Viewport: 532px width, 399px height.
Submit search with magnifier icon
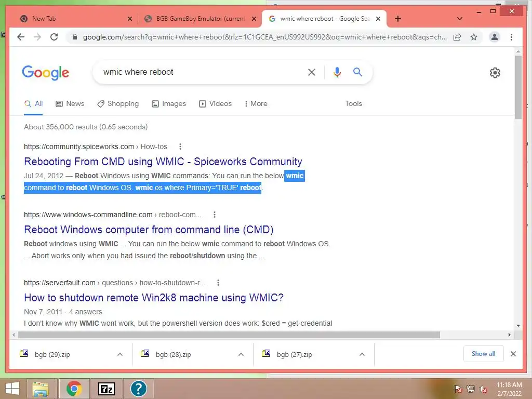(x=357, y=72)
